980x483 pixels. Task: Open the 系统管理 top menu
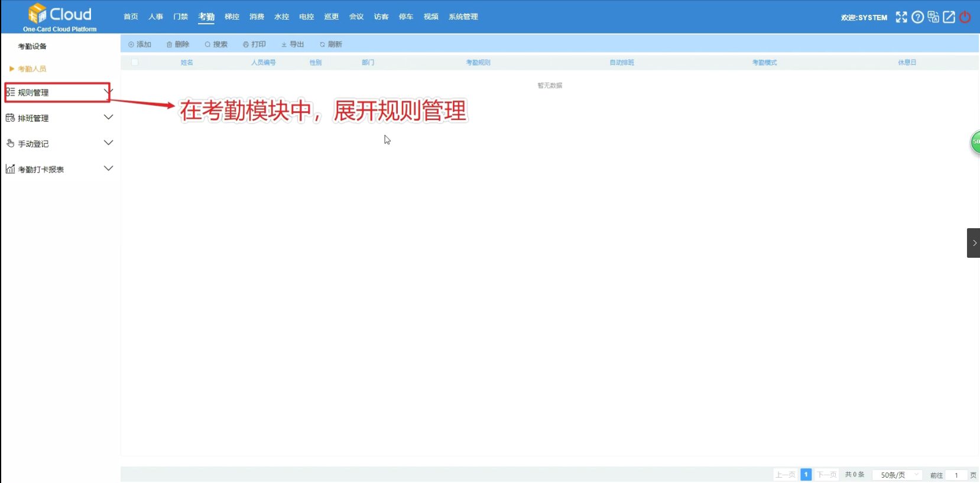pos(463,17)
